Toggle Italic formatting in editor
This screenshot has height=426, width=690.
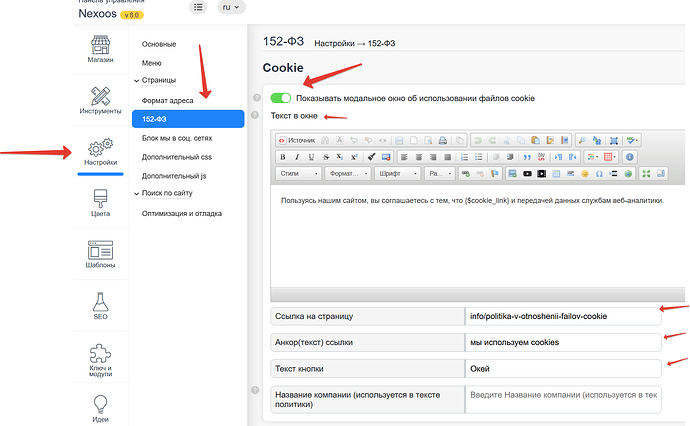pos(297,157)
